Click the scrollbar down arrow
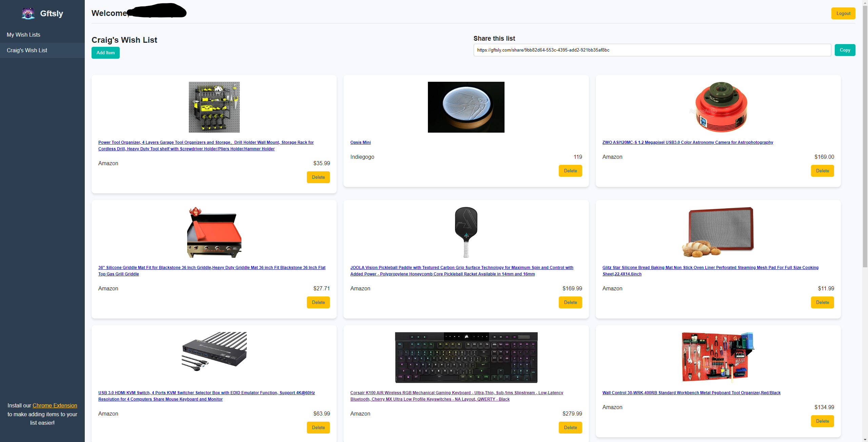The width and height of the screenshot is (868, 442). click(x=865, y=439)
